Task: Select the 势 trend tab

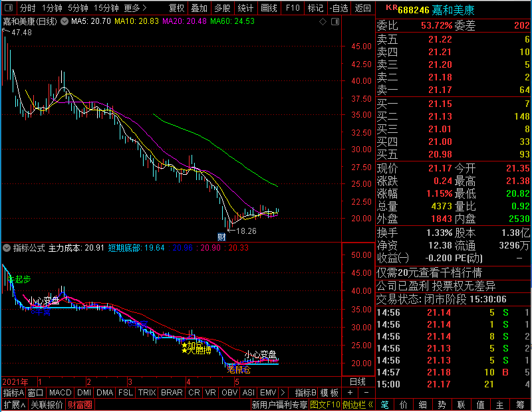Action: [442, 405]
